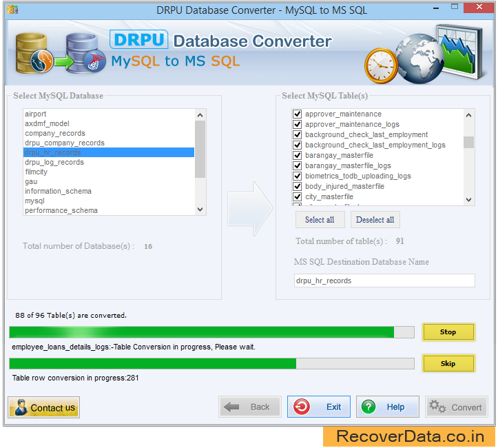Select mysql database
This screenshot has height=448, width=498.
[x=109, y=201]
